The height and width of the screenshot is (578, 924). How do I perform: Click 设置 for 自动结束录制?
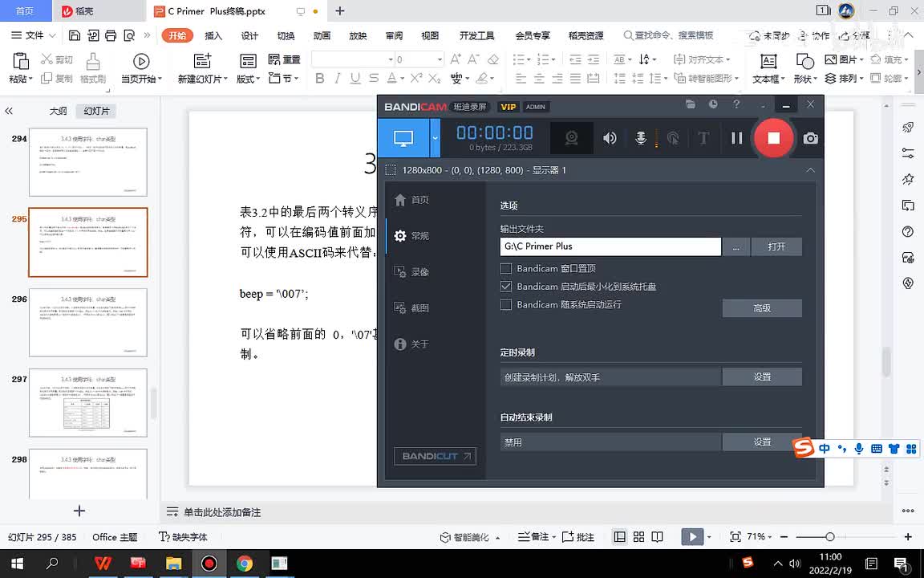[762, 442]
